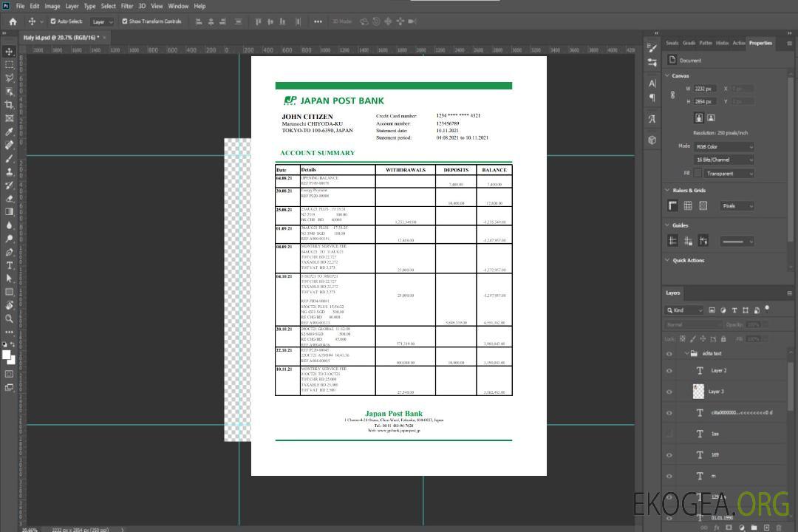Image resolution: width=798 pixels, height=532 pixels.
Task: Select the Brush tool
Action: click(x=9, y=158)
